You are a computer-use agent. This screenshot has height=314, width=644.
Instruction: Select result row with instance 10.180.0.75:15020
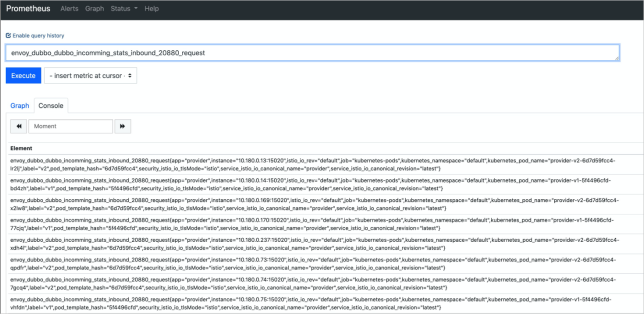coord(326,303)
